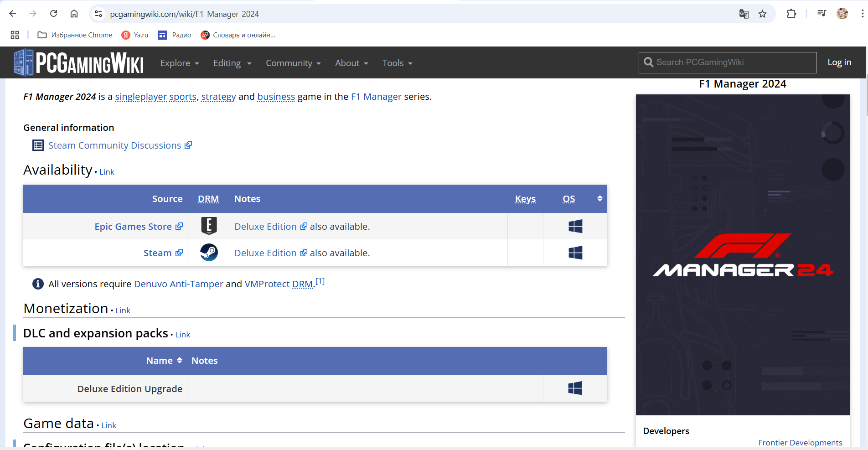
Task: Reload the current page
Action: (53, 14)
